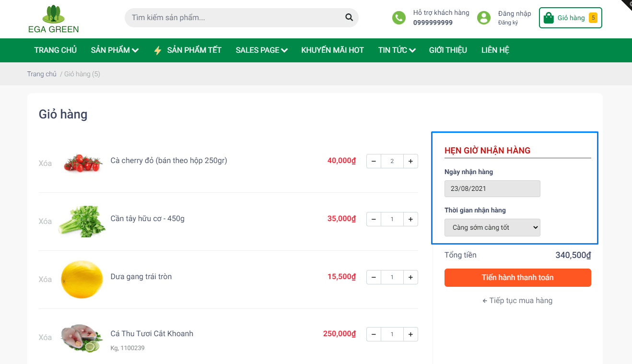Click the user account avatar icon
The image size is (632, 364).
(x=483, y=18)
